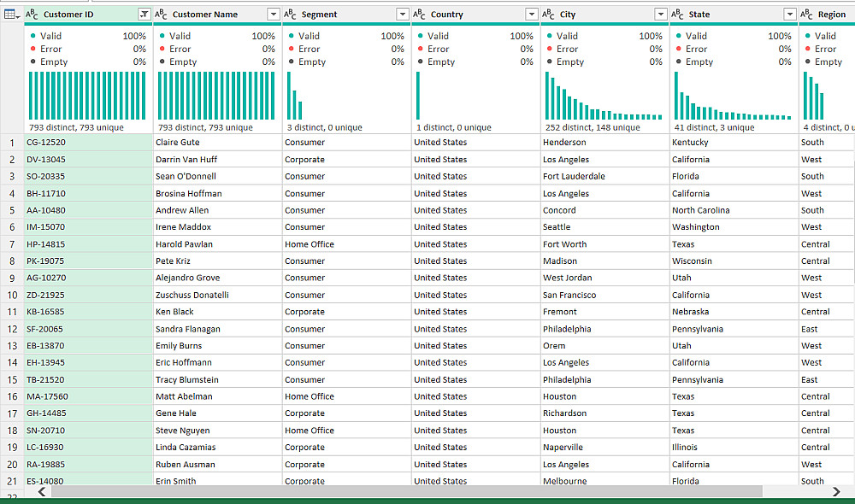The width and height of the screenshot is (855, 504).
Task: Click the Segment column type icon
Action: coord(291,15)
